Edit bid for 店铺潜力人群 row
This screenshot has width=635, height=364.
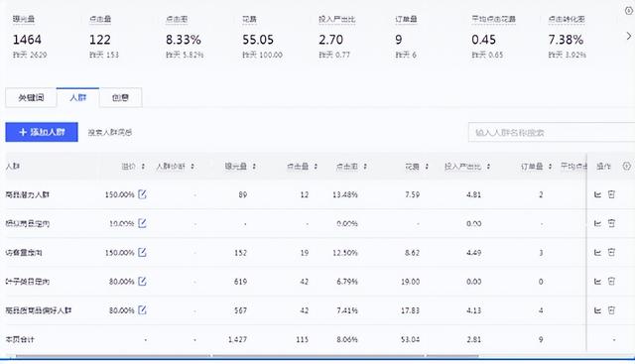142,194
